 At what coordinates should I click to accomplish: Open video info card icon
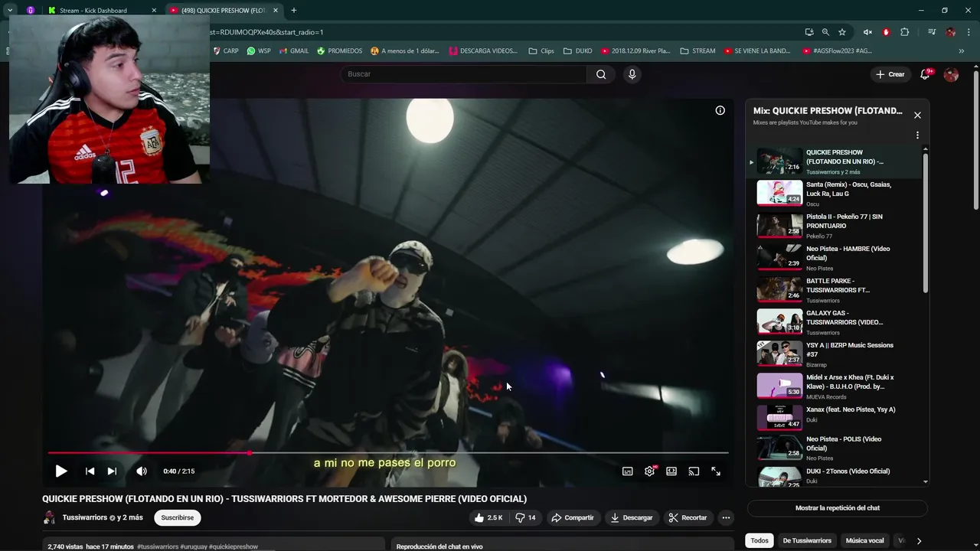coord(720,110)
